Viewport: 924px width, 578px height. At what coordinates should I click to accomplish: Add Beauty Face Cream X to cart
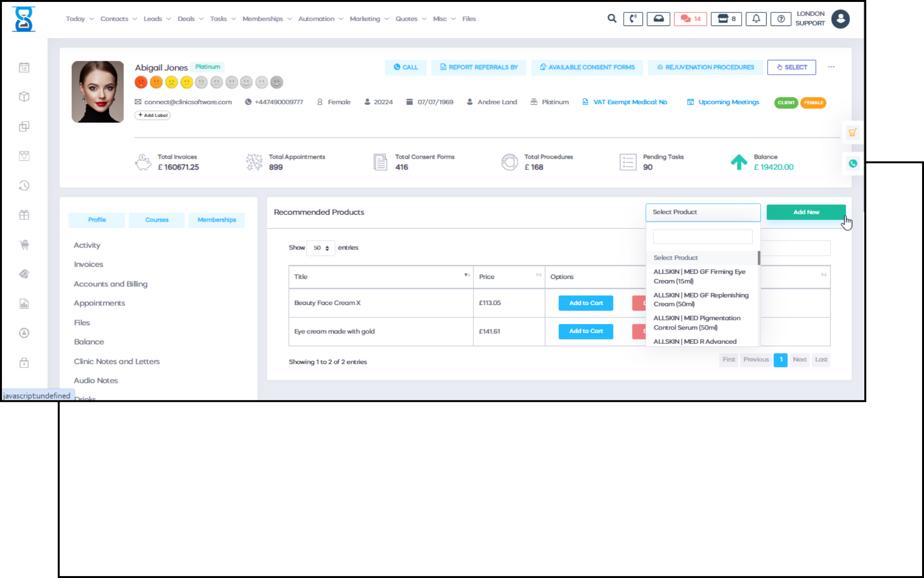point(586,303)
